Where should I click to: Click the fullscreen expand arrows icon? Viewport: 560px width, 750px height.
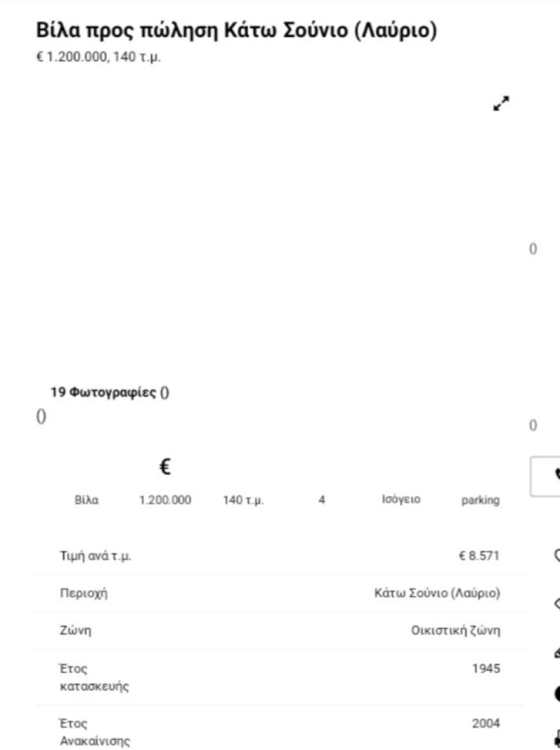click(x=501, y=104)
